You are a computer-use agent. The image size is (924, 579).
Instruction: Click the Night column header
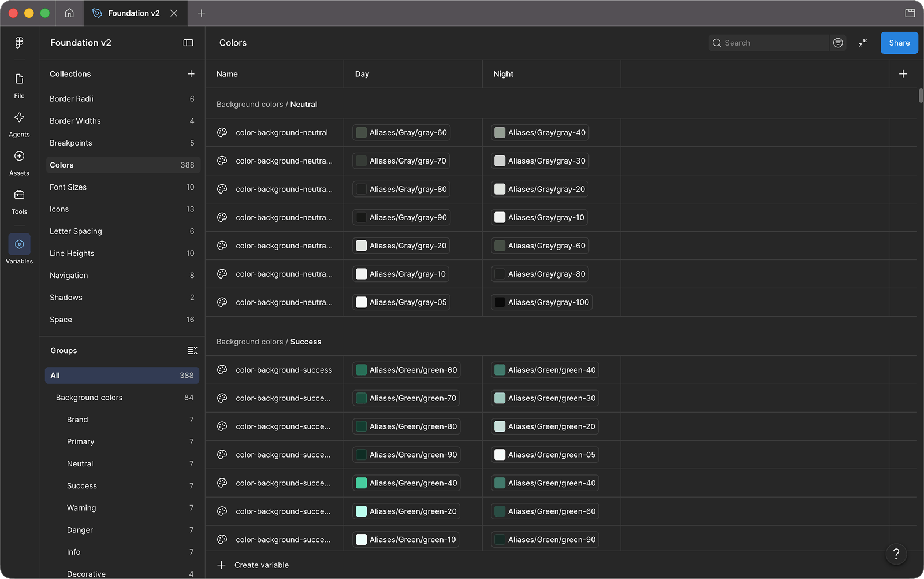point(552,74)
